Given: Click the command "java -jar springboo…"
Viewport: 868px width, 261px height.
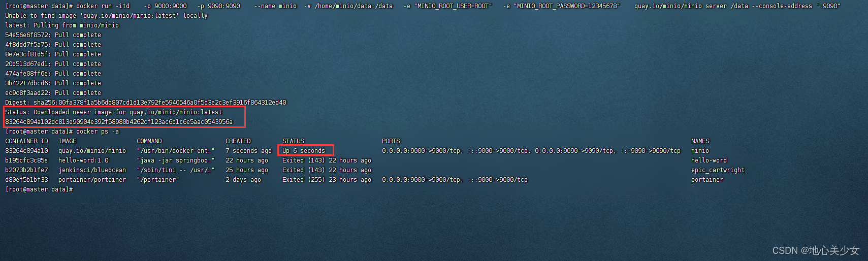Looking at the screenshot, I should point(176,160).
